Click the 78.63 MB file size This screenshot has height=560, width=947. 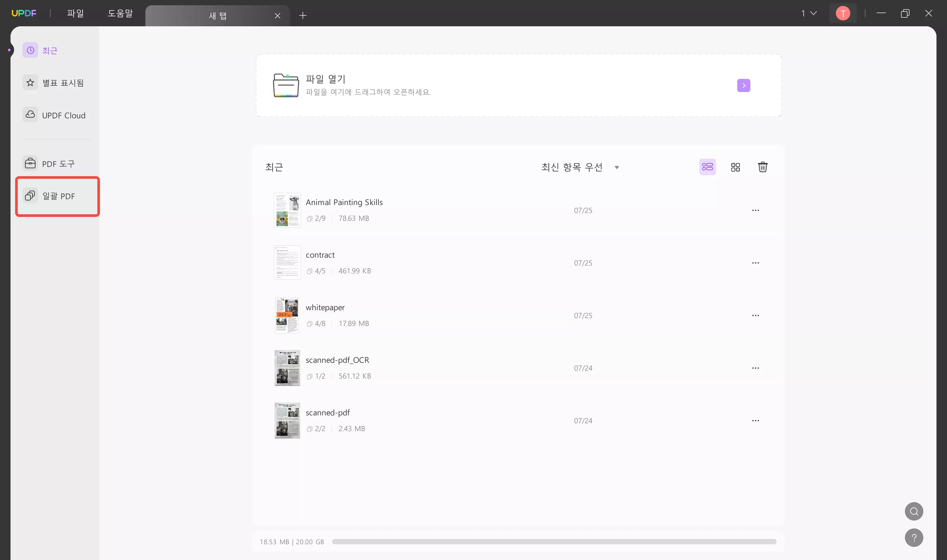click(354, 218)
